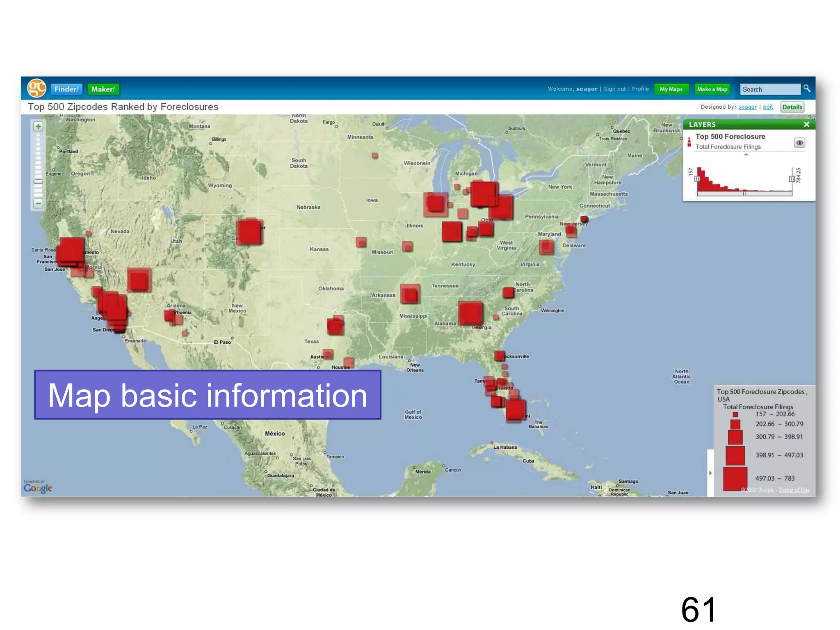Open the Profile link
The image size is (840, 630).
[x=640, y=89]
